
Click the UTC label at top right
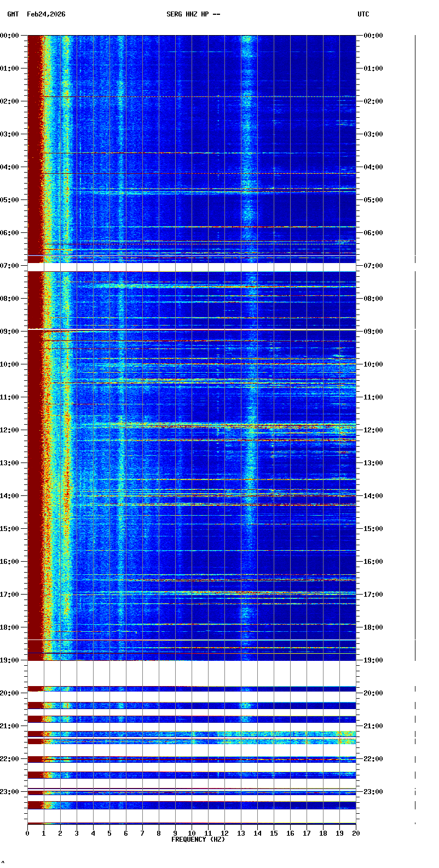coord(363,14)
